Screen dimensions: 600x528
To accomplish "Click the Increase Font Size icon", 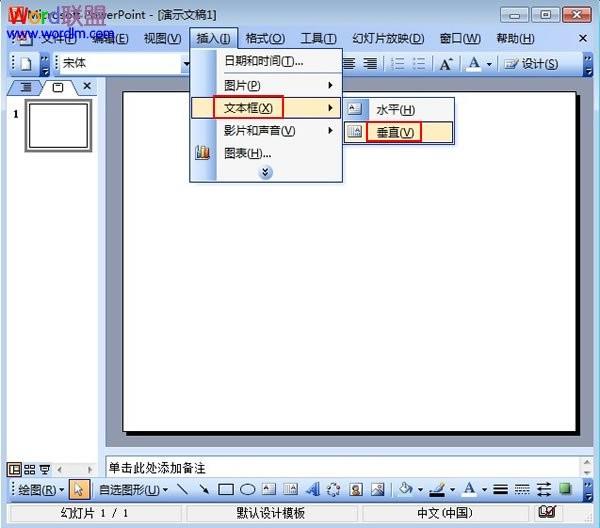I will pyautogui.click(x=446, y=64).
